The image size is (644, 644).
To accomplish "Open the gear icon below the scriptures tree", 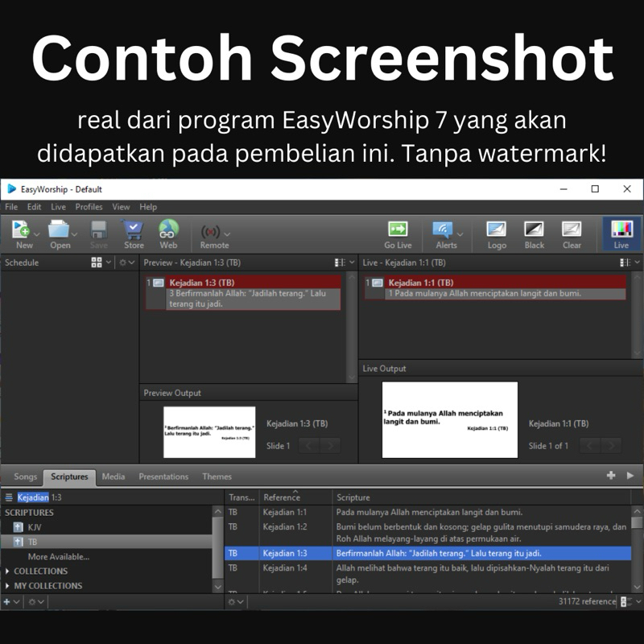I will 35,601.
